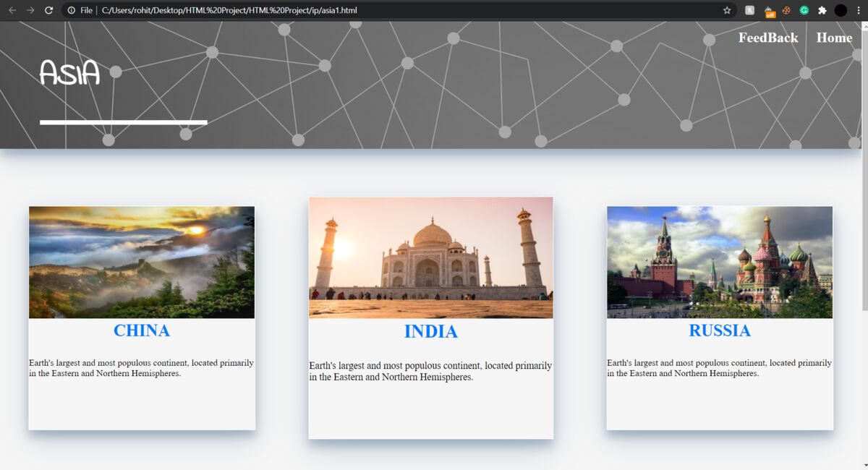This screenshot has width=868, height=470.
Task: Click the browser forward arrow
Action: [x=30, y=10]
